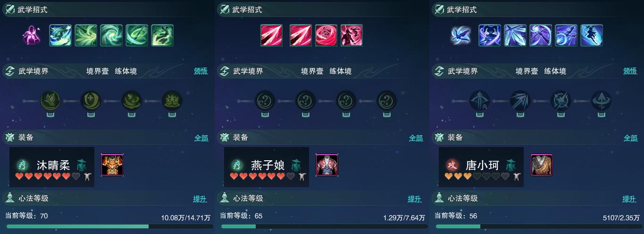Click the blue crossbow realm node icon
This screenshot has width=644, height=234.
479,101
